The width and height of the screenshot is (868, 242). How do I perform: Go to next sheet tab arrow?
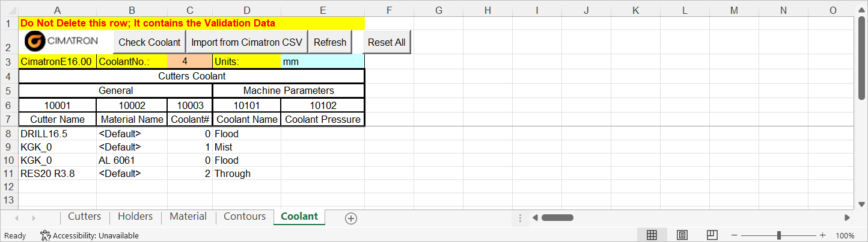[34, 218]
